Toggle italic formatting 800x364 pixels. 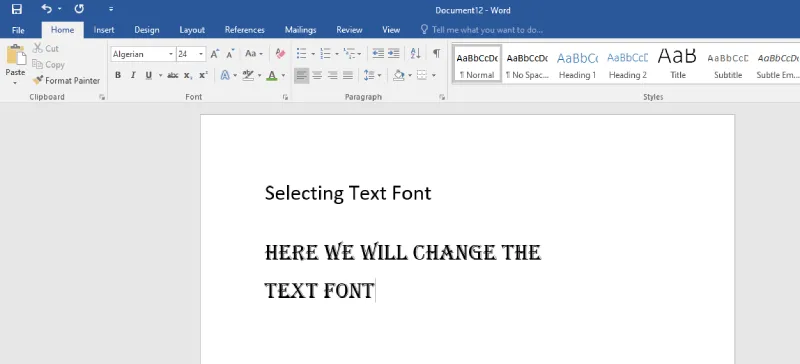[x=133, y=76]
